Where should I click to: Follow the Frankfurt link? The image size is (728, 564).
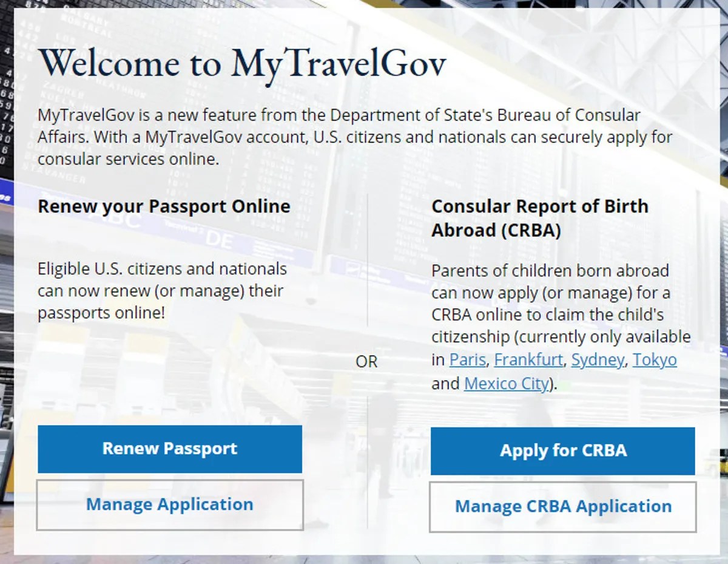(x=528, y=359)
